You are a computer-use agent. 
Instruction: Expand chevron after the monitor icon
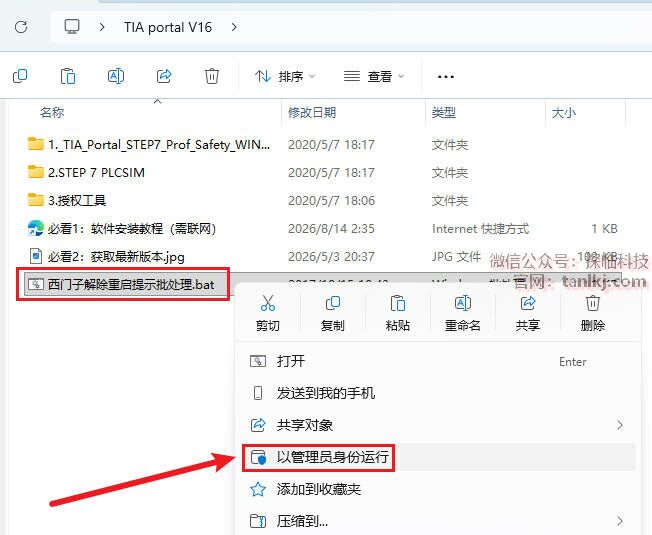(x=102, y=27)
